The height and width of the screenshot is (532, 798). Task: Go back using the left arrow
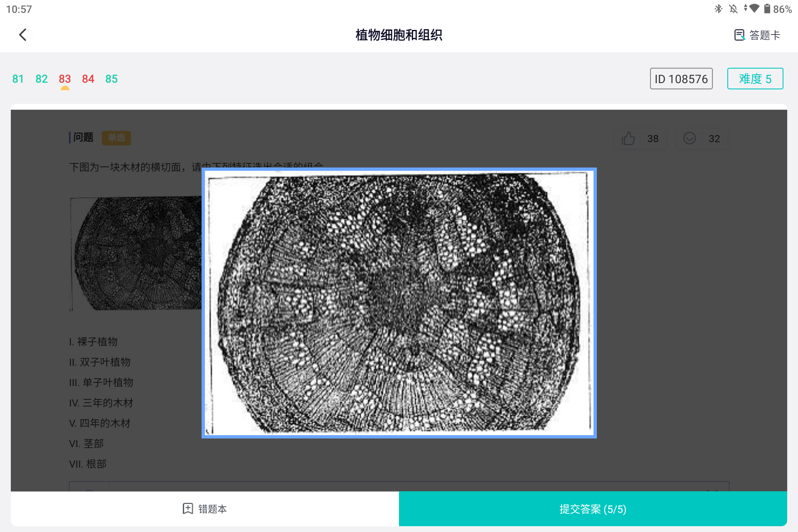[23, 35]
